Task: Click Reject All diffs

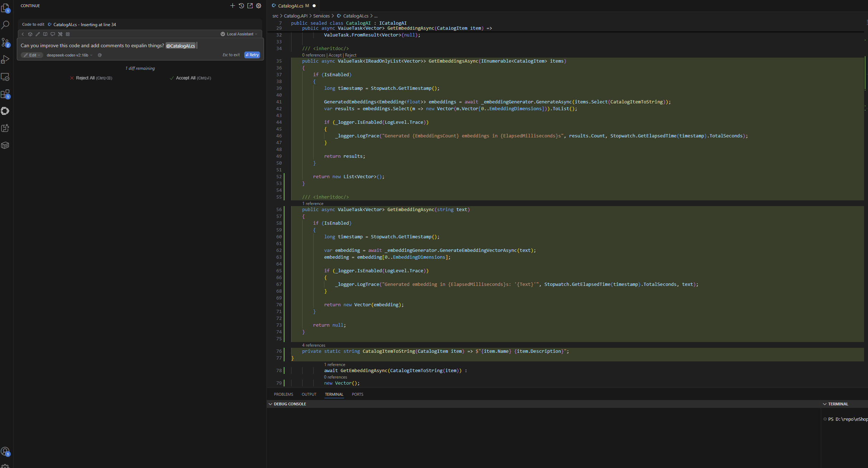Action: tap(91, 78)
